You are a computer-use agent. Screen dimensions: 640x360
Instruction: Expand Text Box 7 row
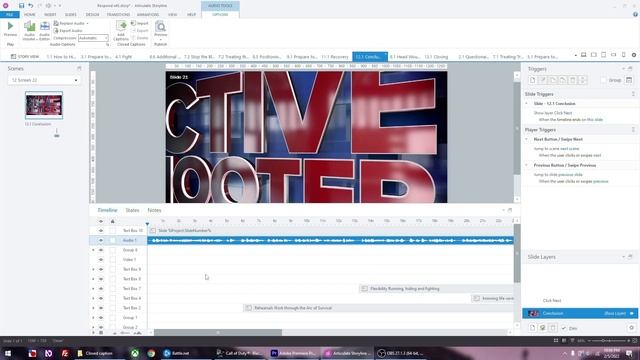(x=93, y=289)
